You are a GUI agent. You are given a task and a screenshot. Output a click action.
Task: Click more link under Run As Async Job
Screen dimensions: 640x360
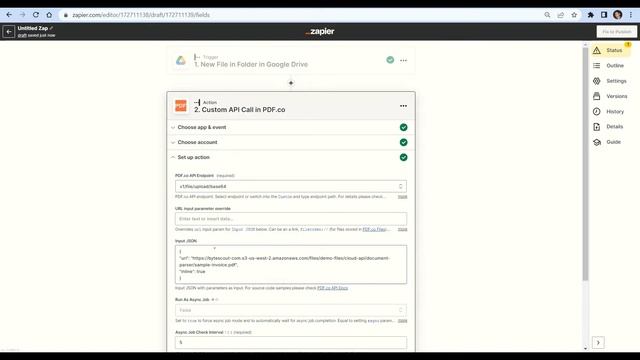[x=402, y=321]
